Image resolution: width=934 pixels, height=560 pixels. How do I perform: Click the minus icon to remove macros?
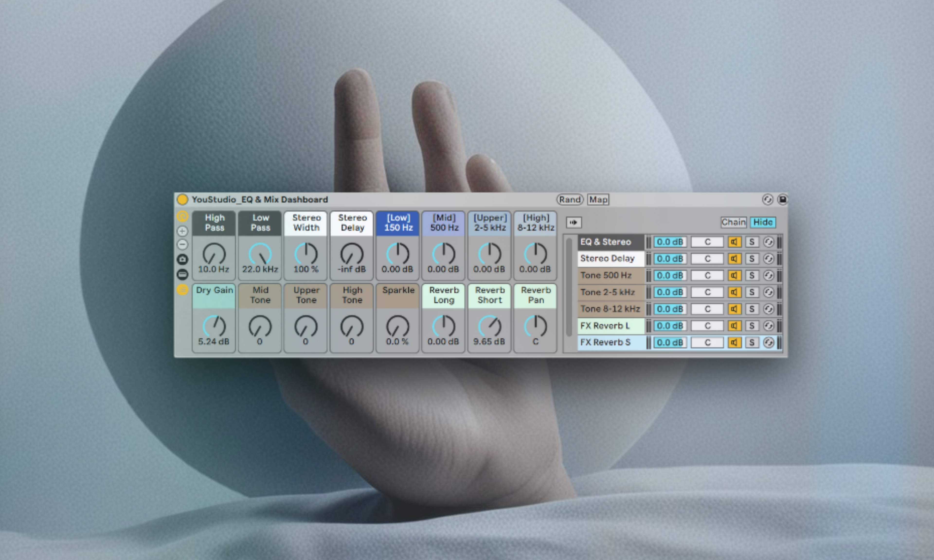click(x=182, y=245)
